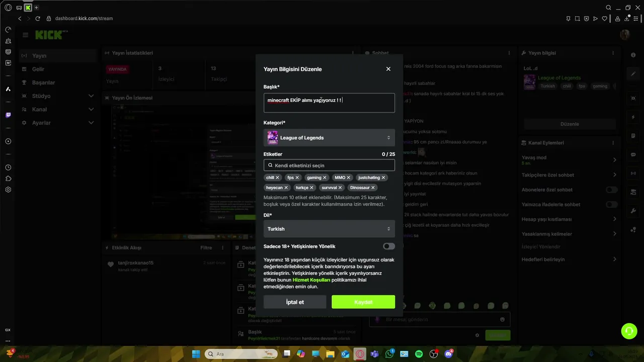Click the wrench icon in right rail
The width and height of the screenshot is (644, 362).
click(633, 211)
